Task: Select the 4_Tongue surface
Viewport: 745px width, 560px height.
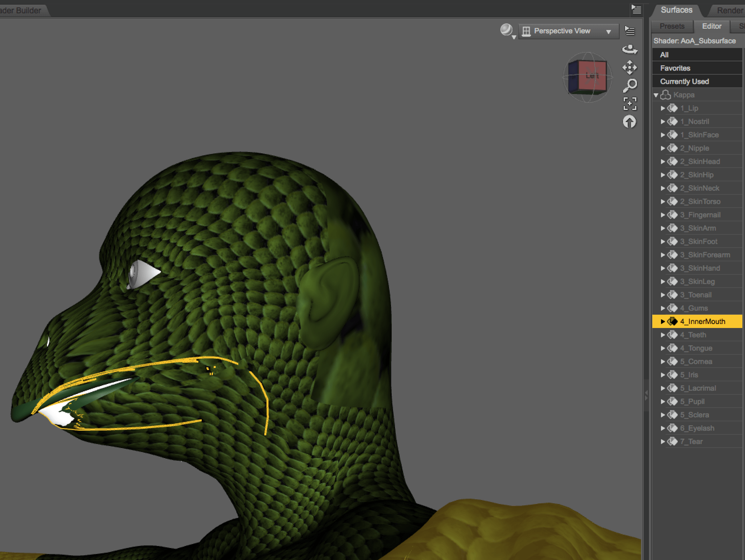Action: [x=696, y=348]
